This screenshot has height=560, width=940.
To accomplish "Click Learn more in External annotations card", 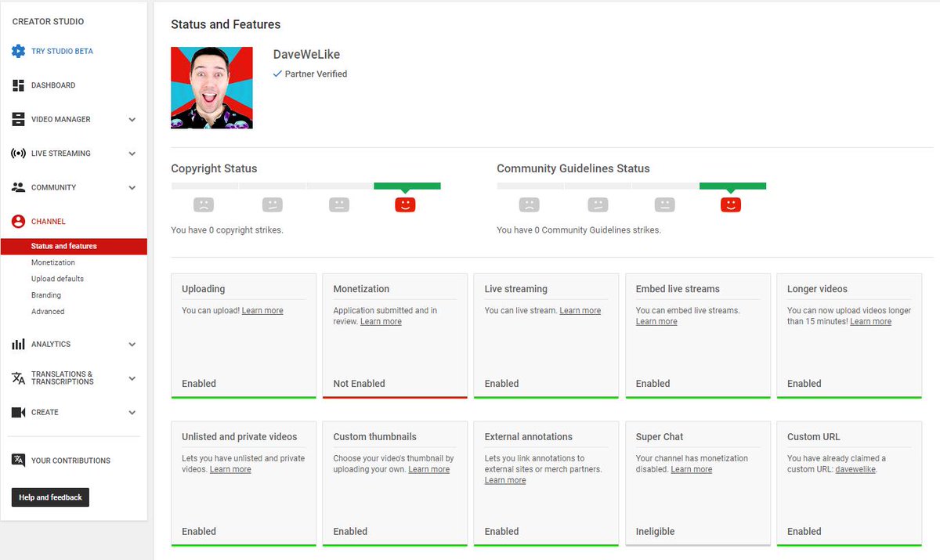I will [x=505, y=481].
